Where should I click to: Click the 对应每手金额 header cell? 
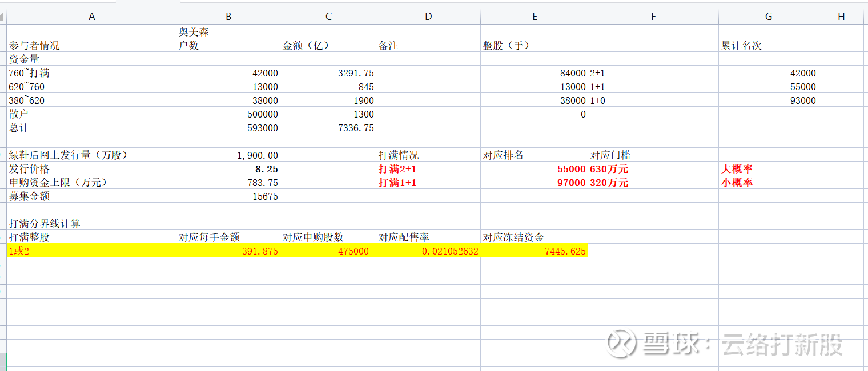point(228,237)
